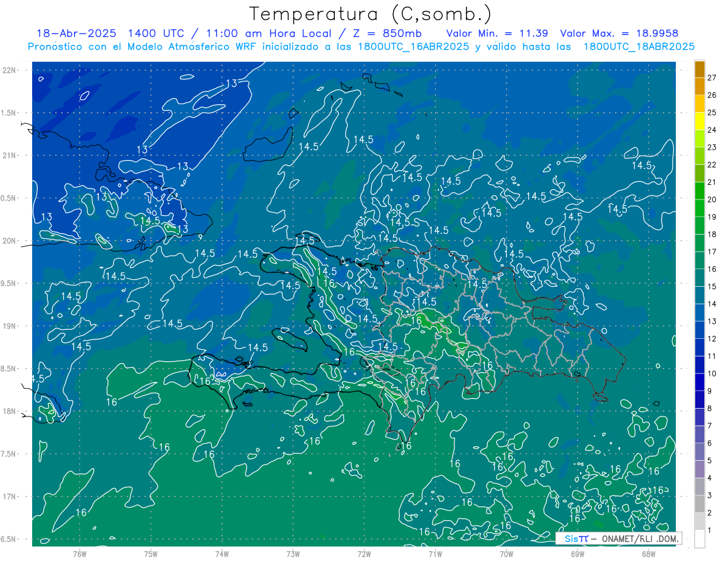This screenshot has height=562, width=728.
Task: Click the 70W longitude axis label
Action: tap(506, 554)
